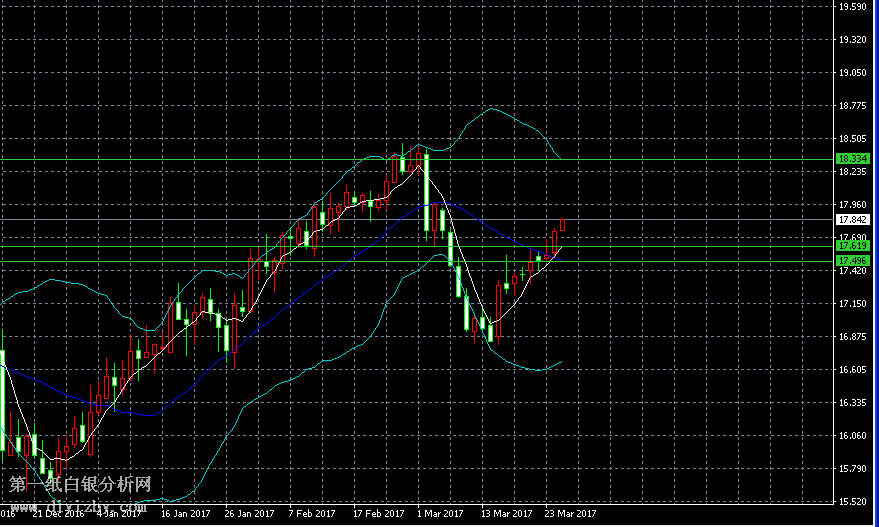This screenshot has width=879, height=527.
Task: Click the 26 Jan 2017 date label
Action: [x=249, y=514]
